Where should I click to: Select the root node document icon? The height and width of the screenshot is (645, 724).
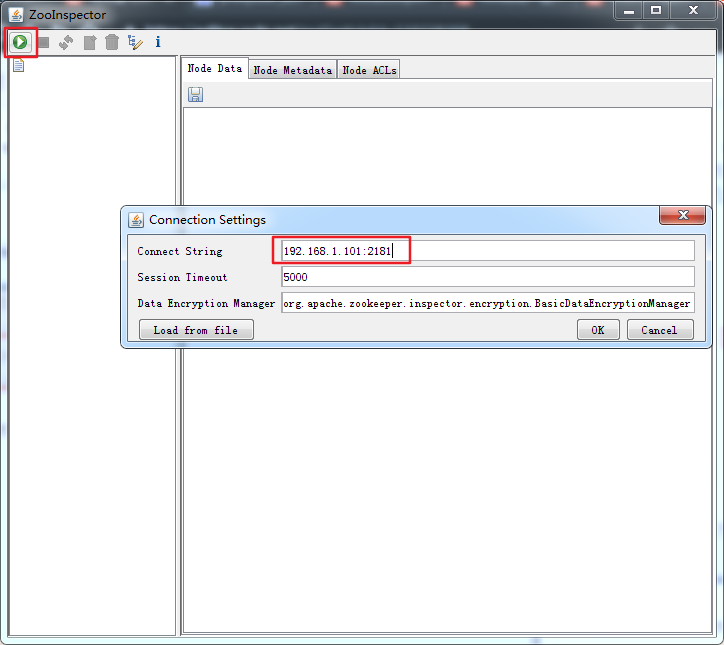coord(18,66)
